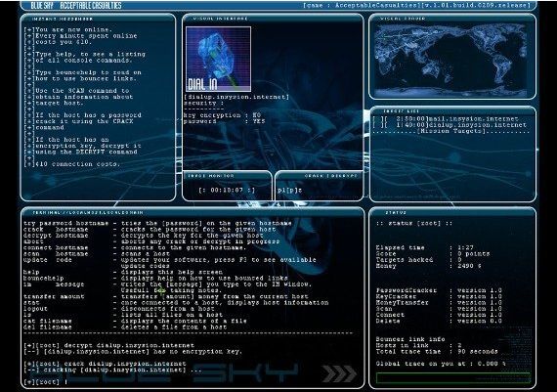This screenshot has height=392, width=557.
Task: Click the 'status [root]' header
Action: coord(414,223)
